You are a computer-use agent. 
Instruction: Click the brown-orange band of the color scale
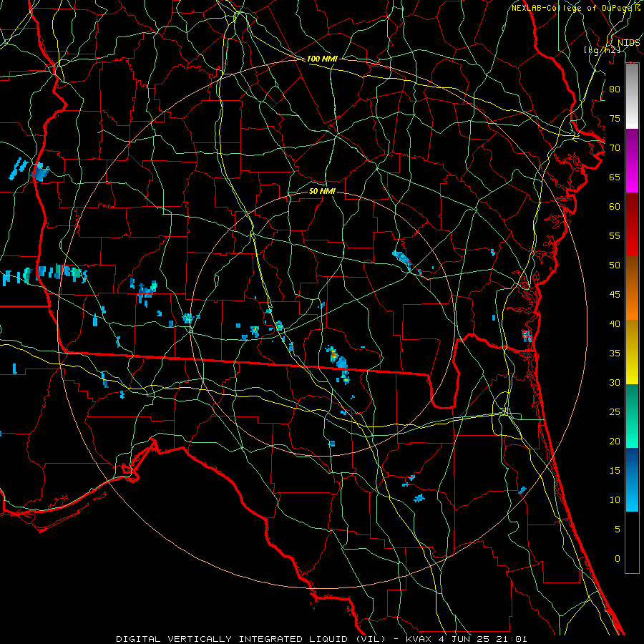(632, 288)
